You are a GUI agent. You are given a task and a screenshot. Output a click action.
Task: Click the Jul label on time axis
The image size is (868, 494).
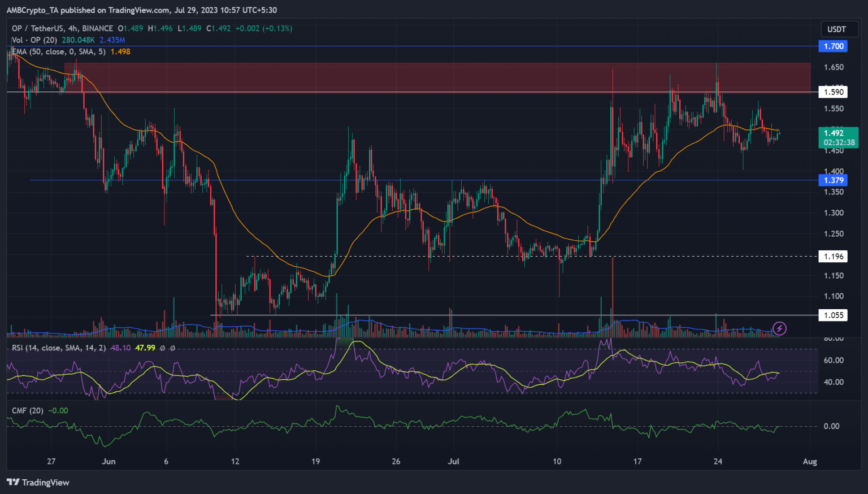coord(453,461)
